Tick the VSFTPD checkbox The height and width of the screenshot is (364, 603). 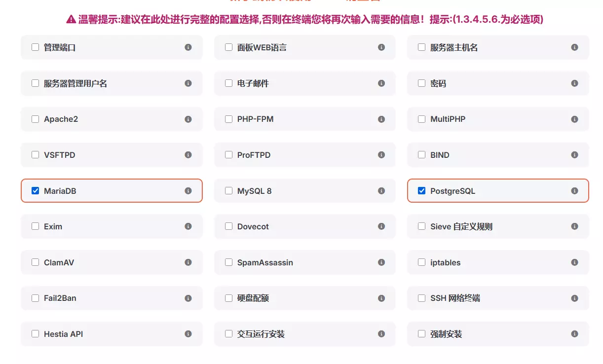tap(36, 155)
